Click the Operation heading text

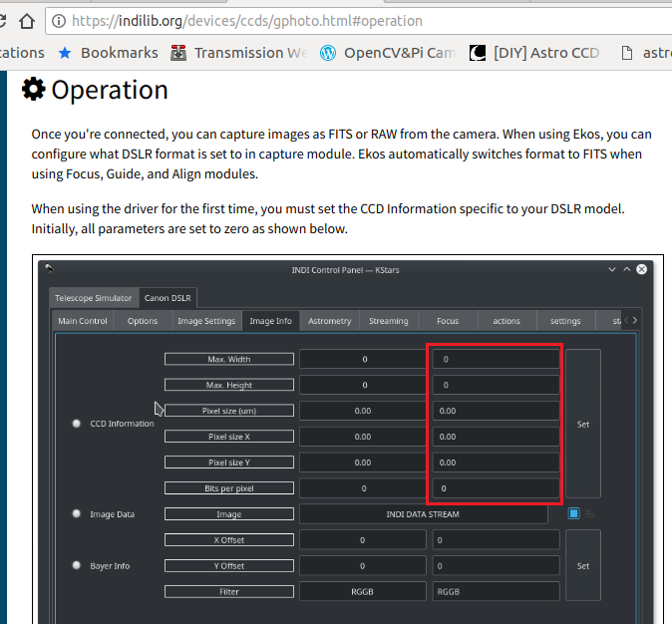[110, 90]
